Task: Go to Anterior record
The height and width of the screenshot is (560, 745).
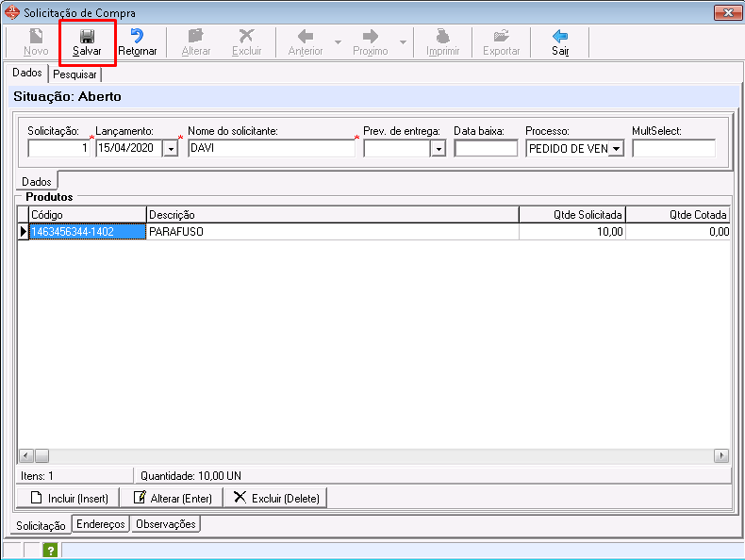Action: pos(306,42)
